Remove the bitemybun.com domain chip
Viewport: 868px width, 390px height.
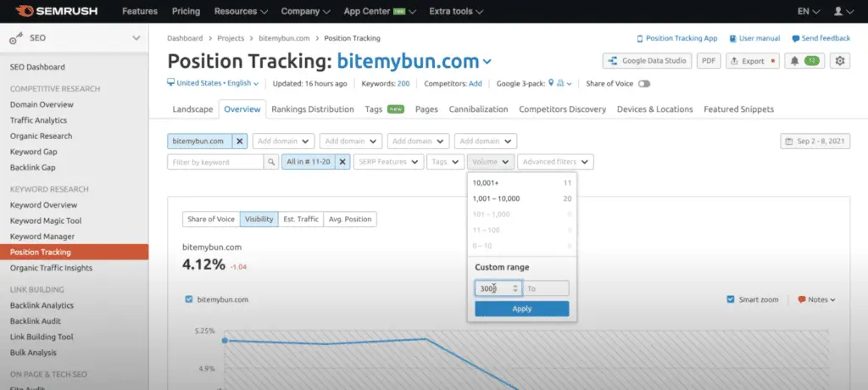[240, 142]
